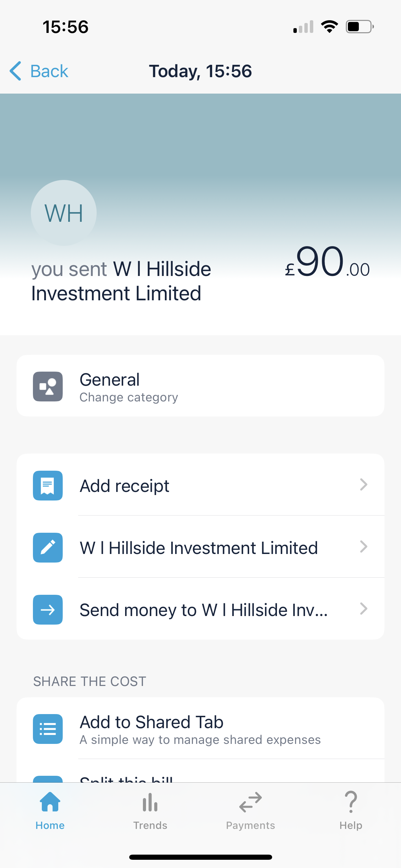
Task: Tap Change category under General
Action: tap(129, 397)
